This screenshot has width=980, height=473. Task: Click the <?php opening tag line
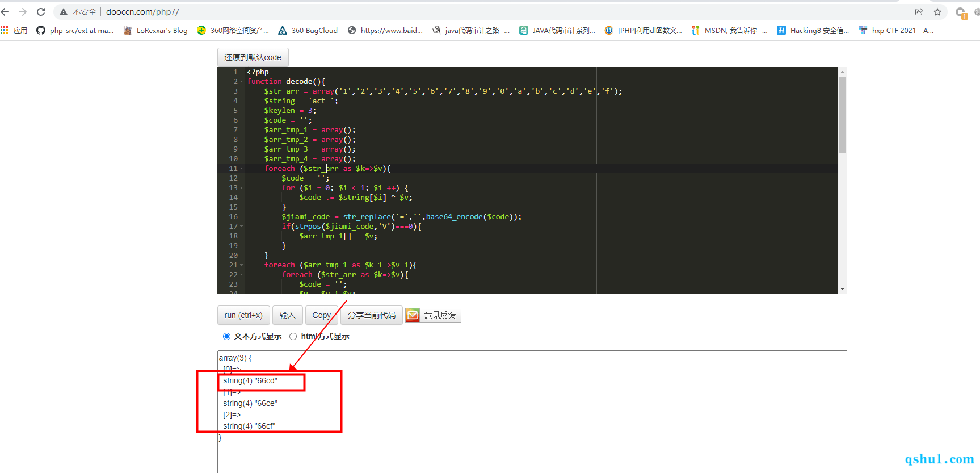tap(258, 72)
